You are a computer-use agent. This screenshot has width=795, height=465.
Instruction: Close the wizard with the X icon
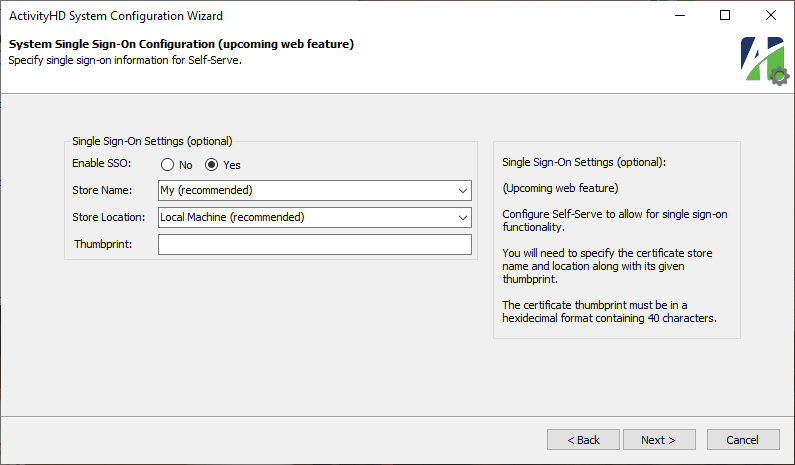[771, 16]
